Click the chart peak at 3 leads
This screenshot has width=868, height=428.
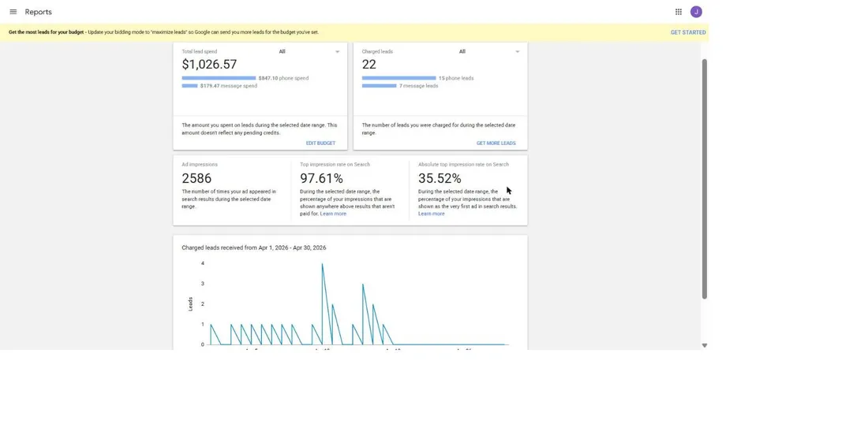pyautogui.click(x=363, y=285)
